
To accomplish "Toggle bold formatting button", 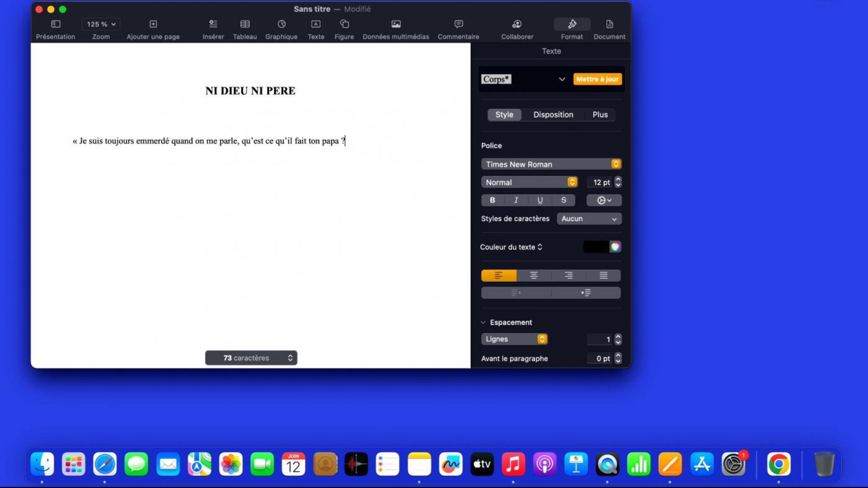I will (492, 200).
